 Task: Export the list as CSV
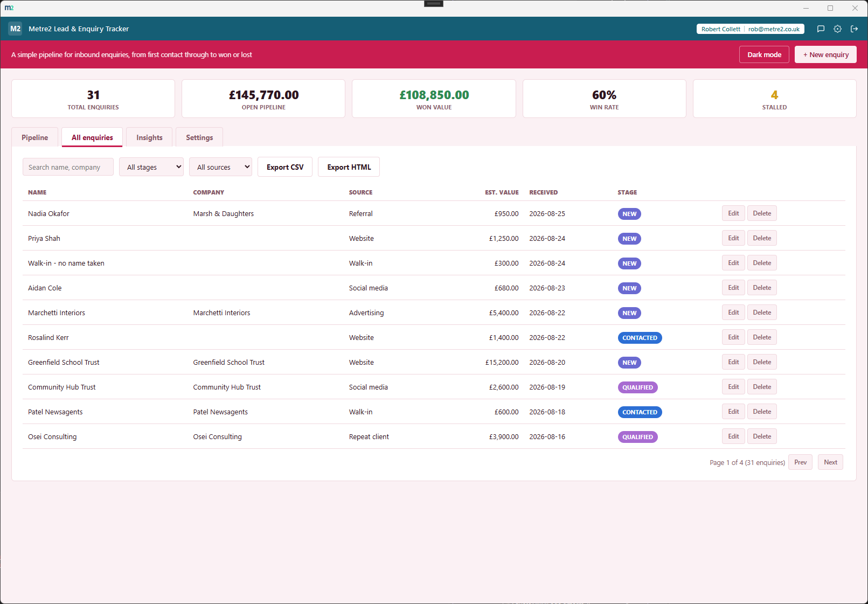tap(285, 167)
